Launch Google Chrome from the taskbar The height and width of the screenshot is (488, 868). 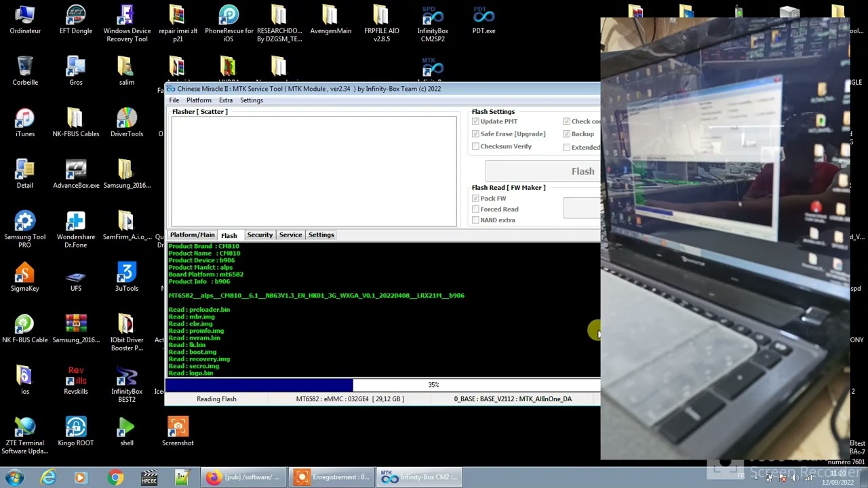pyautogui.click(x=116, y=477)
